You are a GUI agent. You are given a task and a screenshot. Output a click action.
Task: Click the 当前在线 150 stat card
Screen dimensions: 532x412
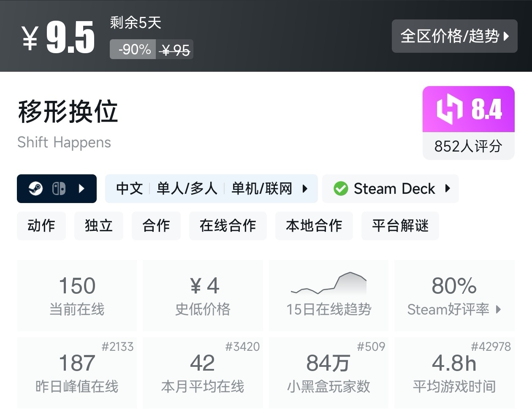tap(77, 295)
